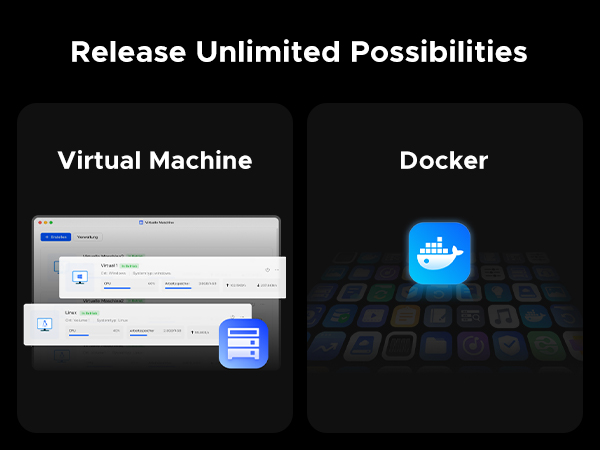Click the upload speed value on Virtual 1 card
The height and width of the screenshot is (450, 600).
point(236,285)
